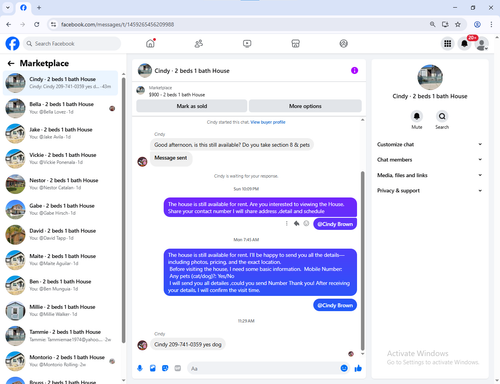Image resolution: width=500 pixels, height=384 pixels.
Task: Go back with the Marketplace arrow
Action: tap(11, 63)
